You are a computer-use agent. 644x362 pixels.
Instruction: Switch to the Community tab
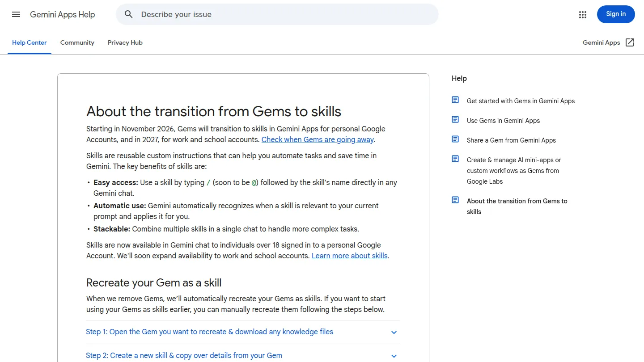77,43
